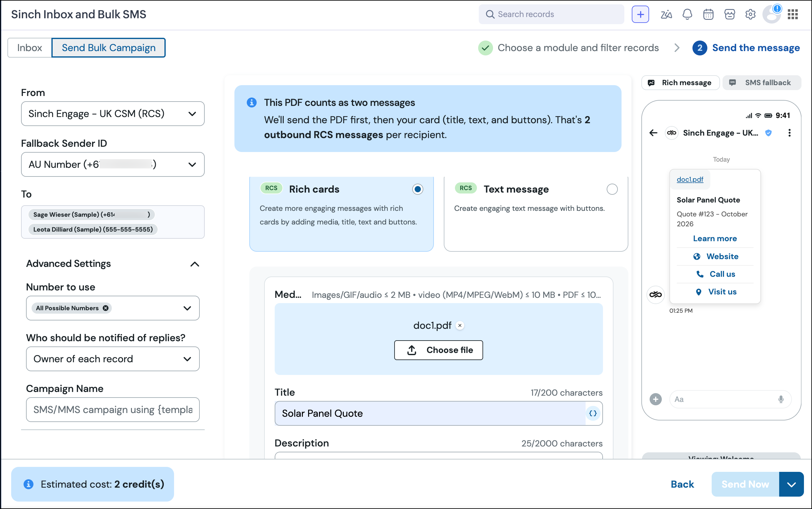812x509 pixels.
Task: Click the Website button in preview
Action: 715,256
